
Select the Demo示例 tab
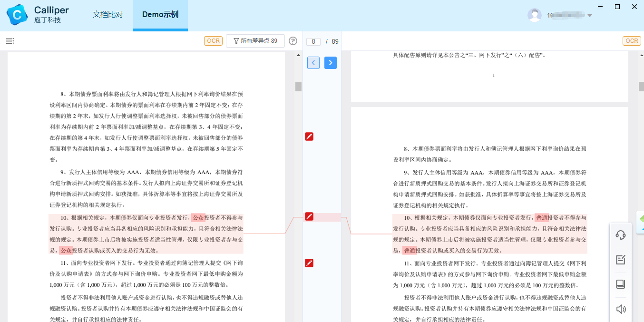pos(160,15)
